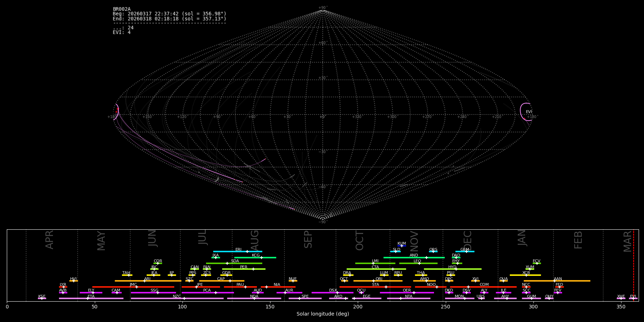Screen dimensions: 644x322
Task: Click the red dashed current solar longitude line
Action: point(633,265)
